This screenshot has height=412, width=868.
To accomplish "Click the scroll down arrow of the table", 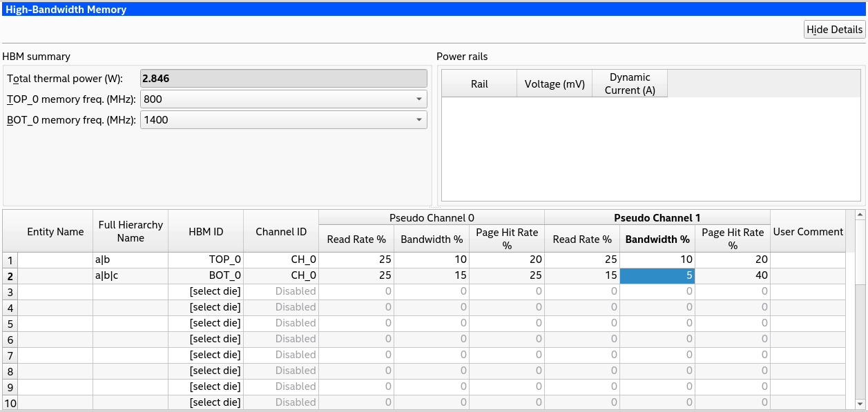I will point(860,404).
